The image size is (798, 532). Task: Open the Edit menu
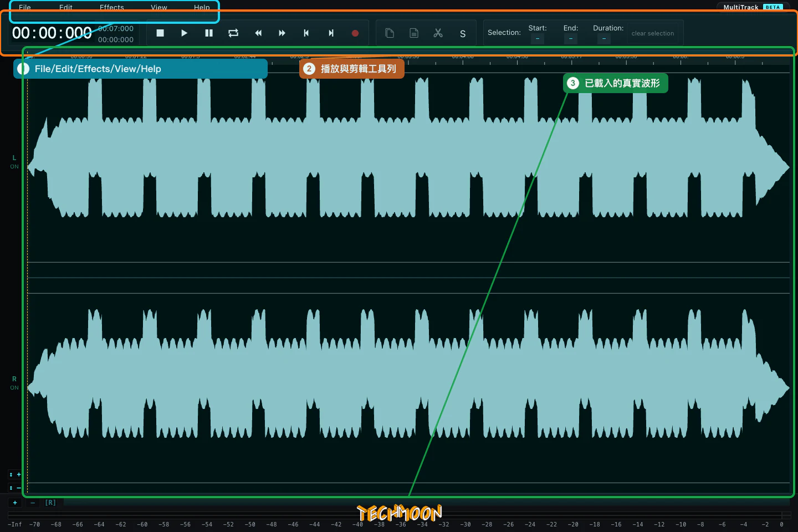click(x=66, y=7)
